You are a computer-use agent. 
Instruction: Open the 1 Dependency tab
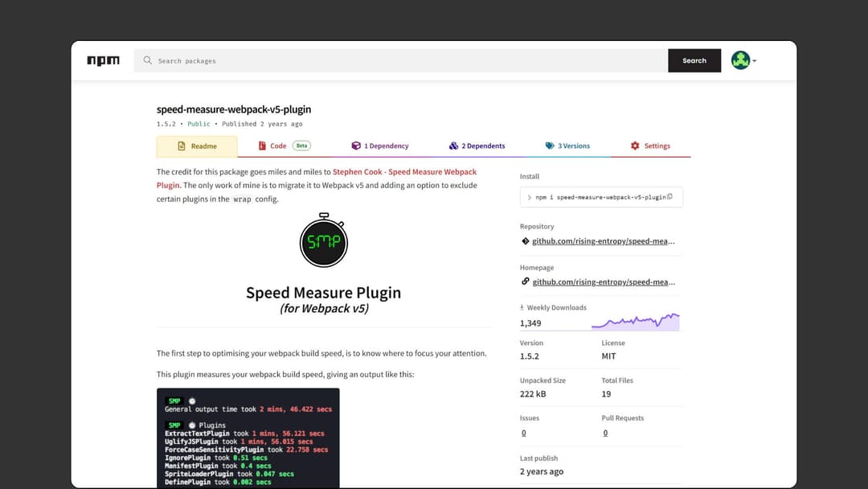380,146
